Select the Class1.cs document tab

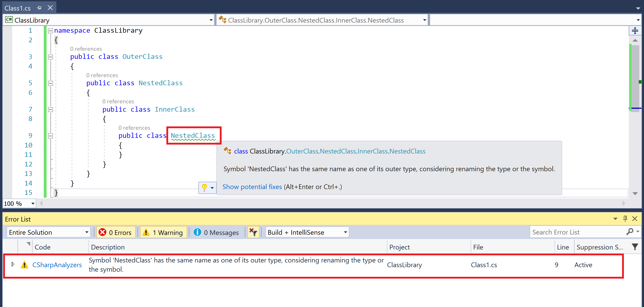[x=17, y=8]
